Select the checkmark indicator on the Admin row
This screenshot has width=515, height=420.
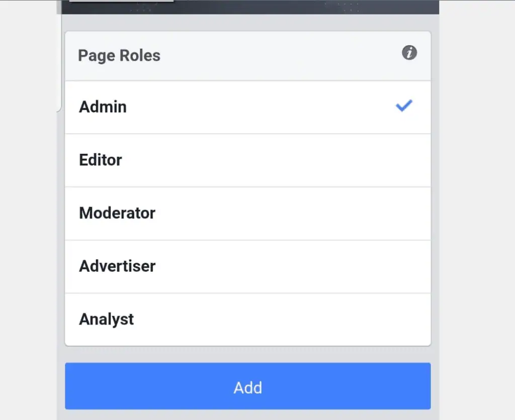(403, 106)
